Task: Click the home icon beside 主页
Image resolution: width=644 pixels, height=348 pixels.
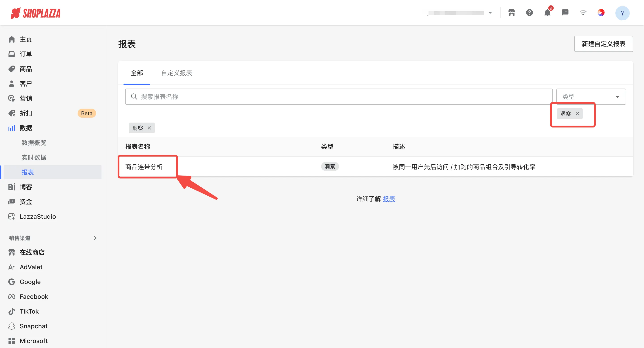Action: pos(11,40)
